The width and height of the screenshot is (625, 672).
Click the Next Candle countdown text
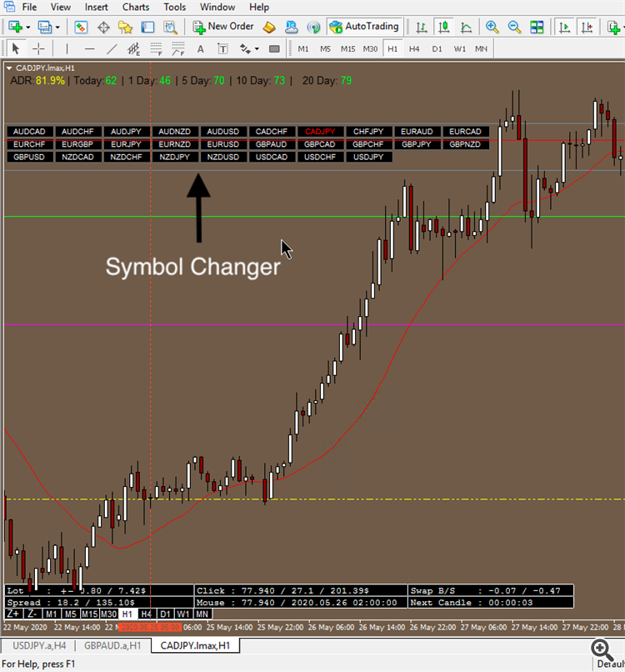coord(472,603)
